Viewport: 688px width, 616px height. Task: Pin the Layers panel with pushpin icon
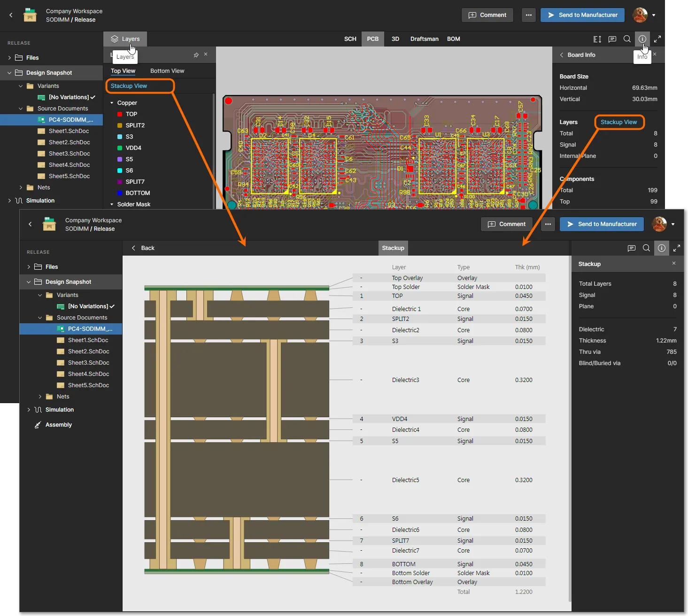pos(196,55)
